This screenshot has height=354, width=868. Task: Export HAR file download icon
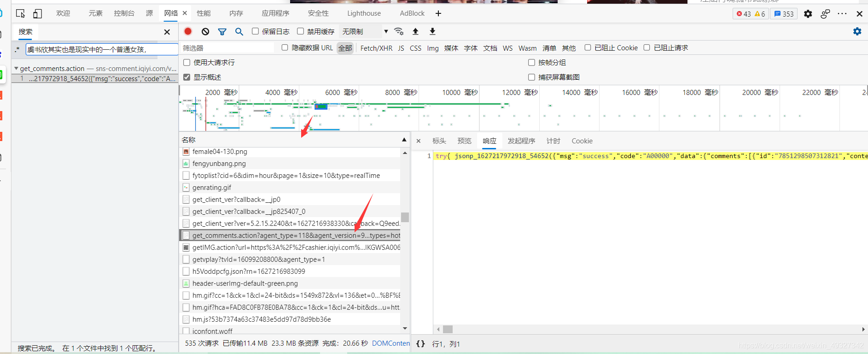tap(432, 31)
